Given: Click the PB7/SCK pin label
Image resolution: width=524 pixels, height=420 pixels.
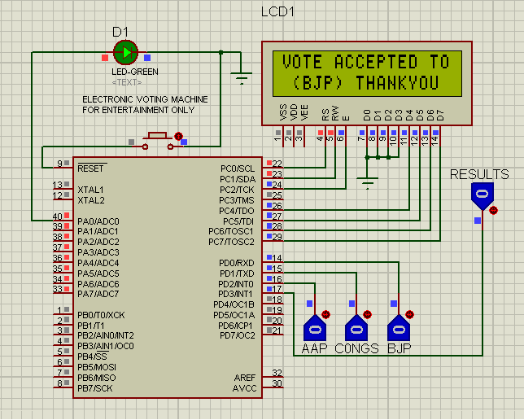Looking at the screenshot, I should (95, 388).
